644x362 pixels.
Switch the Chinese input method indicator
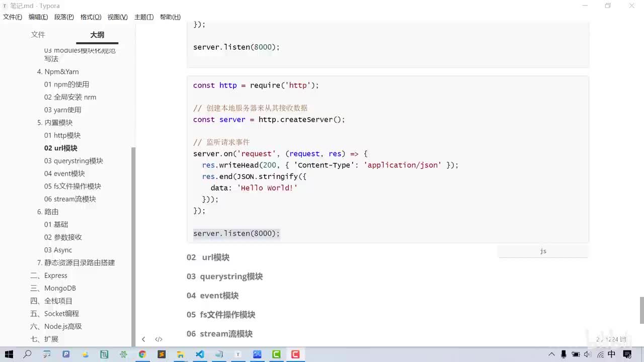pyautogui.click(x=612, y=354)
